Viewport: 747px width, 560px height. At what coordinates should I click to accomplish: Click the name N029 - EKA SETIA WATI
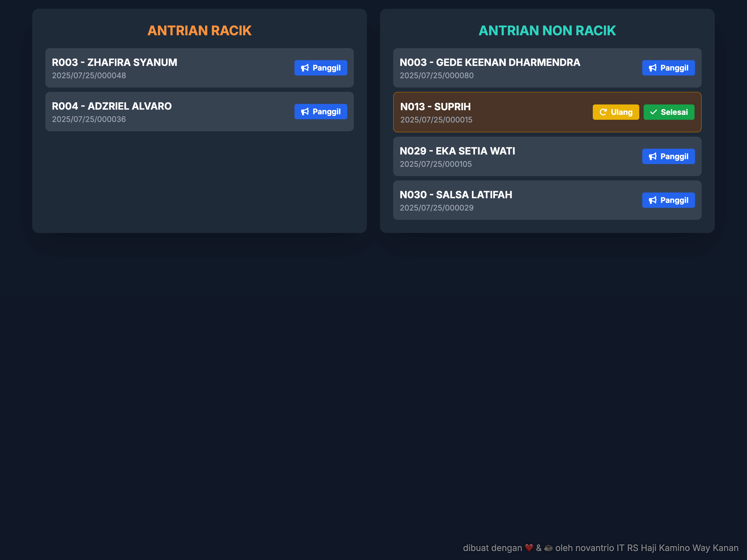pos(457,151)
